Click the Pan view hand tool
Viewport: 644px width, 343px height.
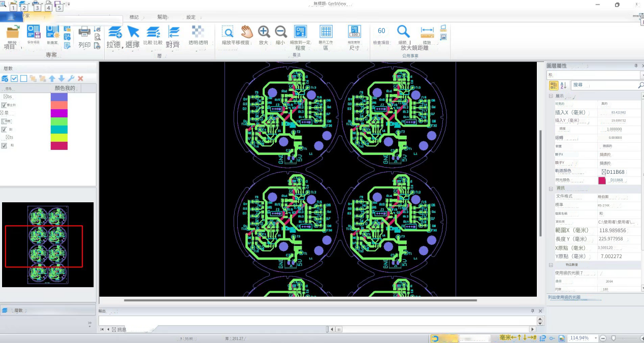coord(246,32)
